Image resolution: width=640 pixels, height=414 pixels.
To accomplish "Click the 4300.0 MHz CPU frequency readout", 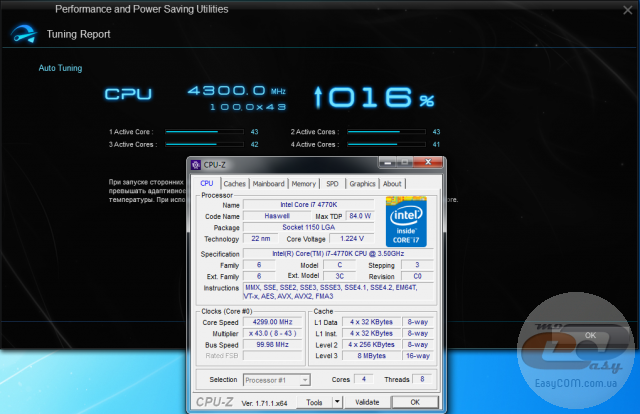I will (237, 91).
